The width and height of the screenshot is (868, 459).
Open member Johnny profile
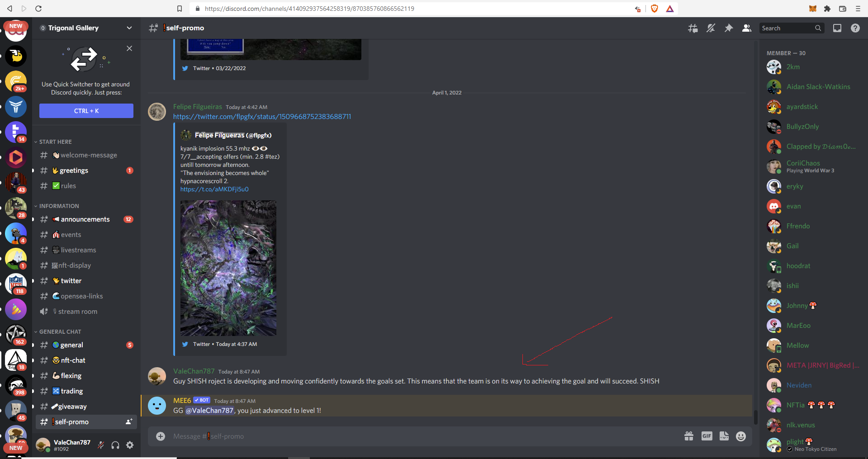point(813,306)
